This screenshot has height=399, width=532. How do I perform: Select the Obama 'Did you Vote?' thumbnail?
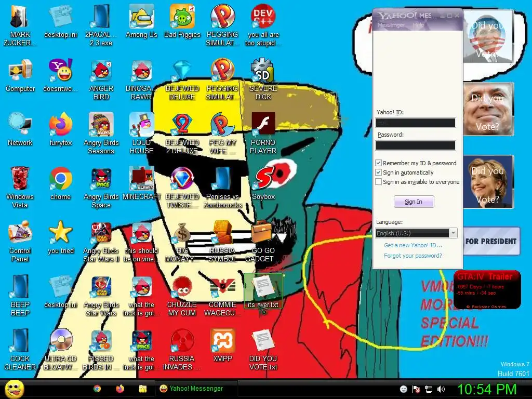pos(488,37)
